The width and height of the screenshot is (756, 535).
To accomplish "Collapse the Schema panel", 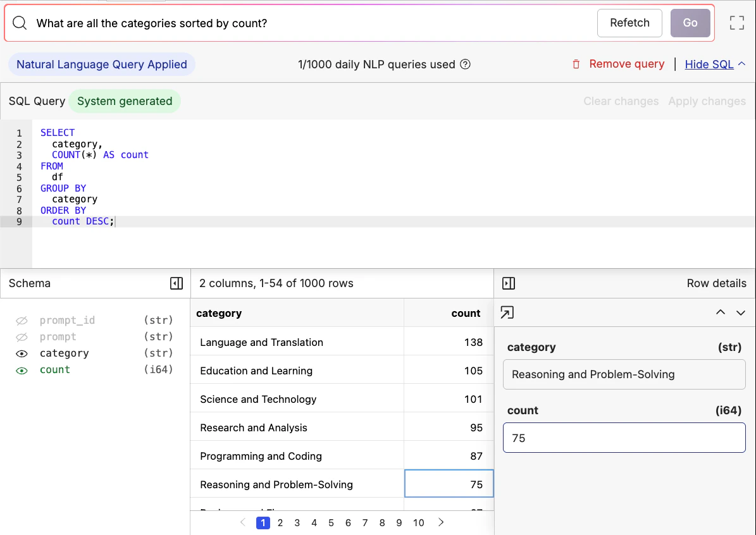I will pos(177,283).
